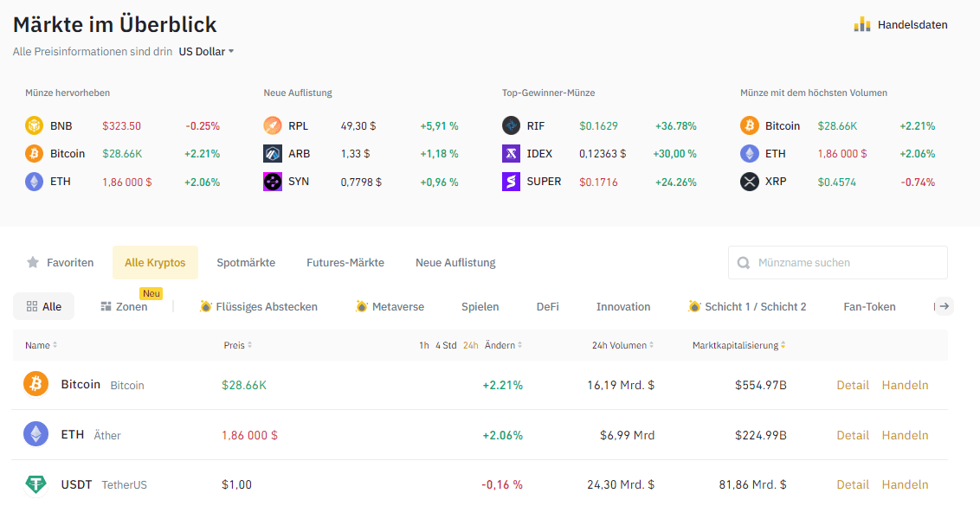Click USDT logo in the table row

click(35, 484)
